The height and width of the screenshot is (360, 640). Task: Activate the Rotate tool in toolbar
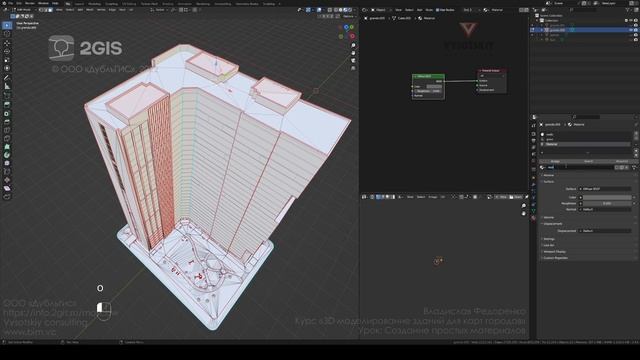click(7, 51)
